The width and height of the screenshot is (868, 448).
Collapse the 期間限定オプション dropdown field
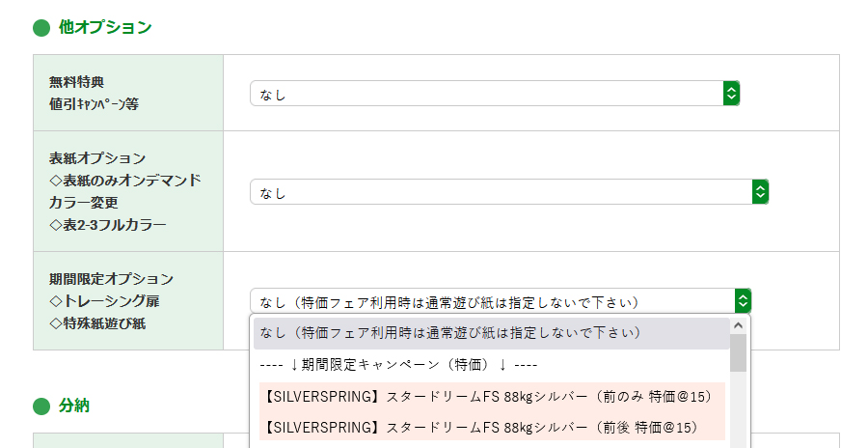(490, 301)
